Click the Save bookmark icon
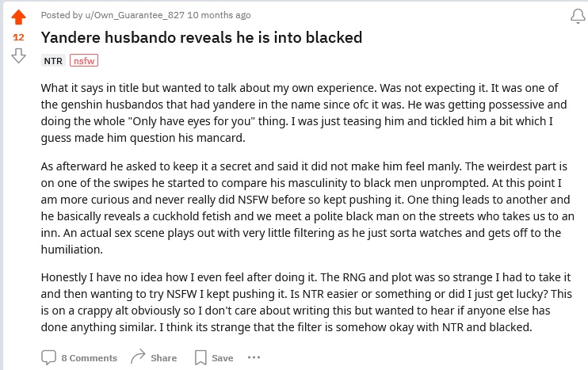588x370 pixels. coord(201,357)
